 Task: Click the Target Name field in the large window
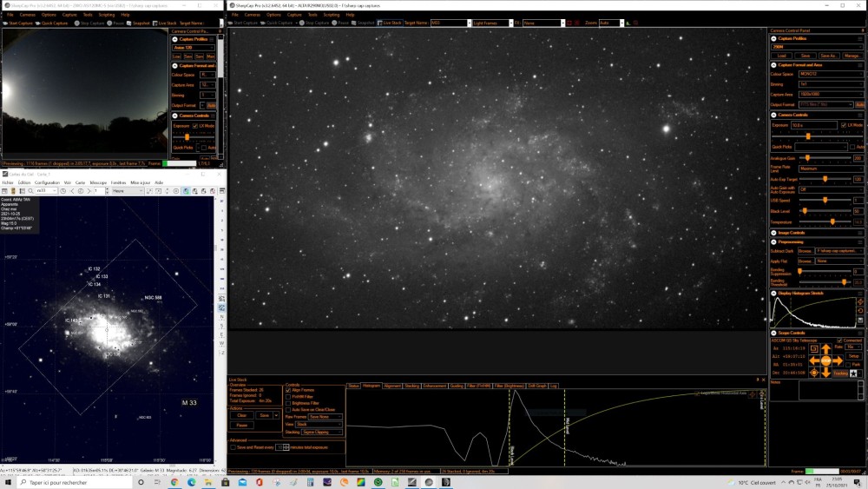[450, 23]
